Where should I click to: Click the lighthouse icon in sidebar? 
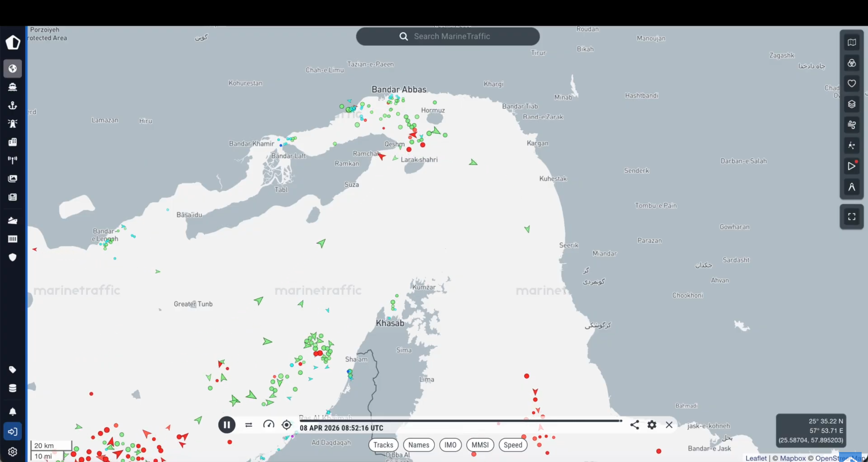(x=13, y=124)
